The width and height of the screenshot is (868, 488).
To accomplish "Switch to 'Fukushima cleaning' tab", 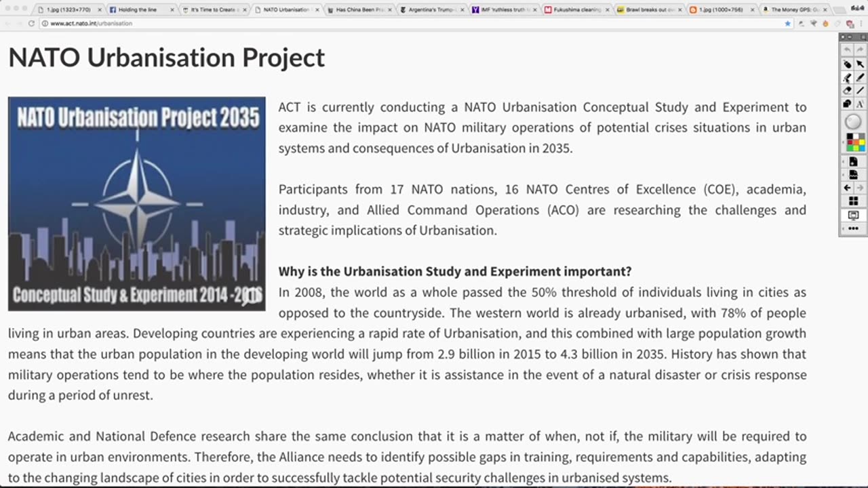I will coord(576,9).
